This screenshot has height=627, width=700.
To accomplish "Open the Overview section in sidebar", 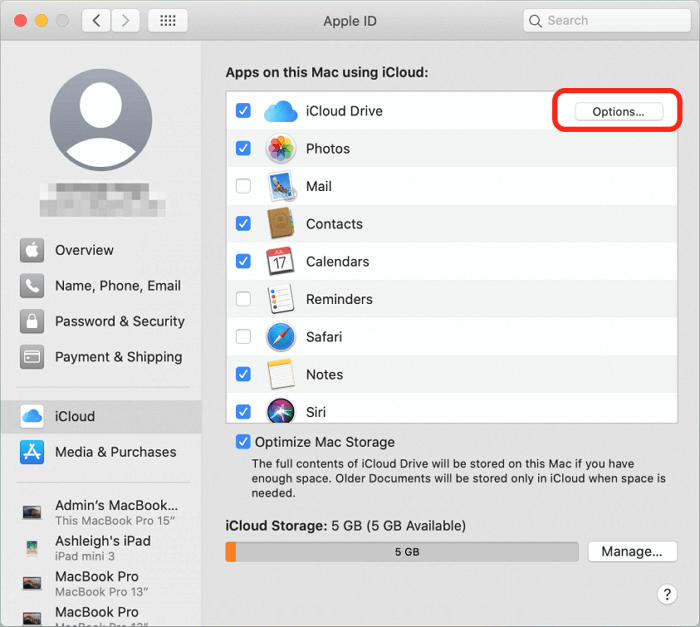I will (x=84, y=250).
